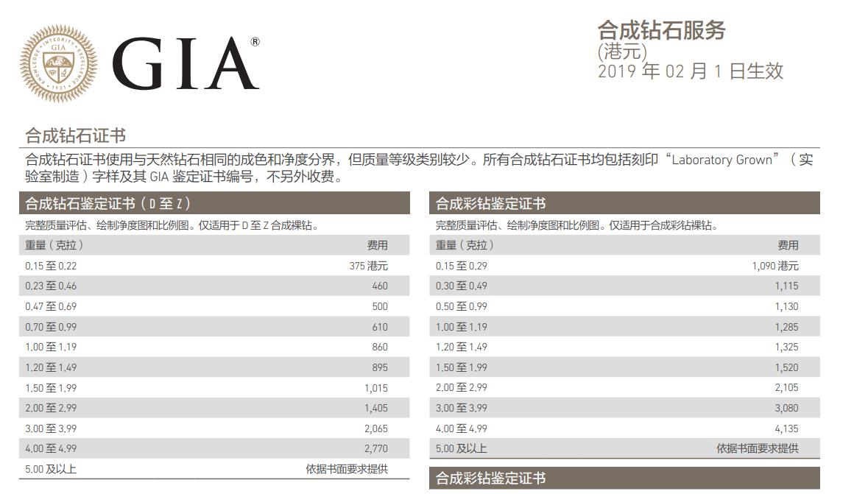Select the 1,015 fee value
Image resolution: width=868 pixels, height=494 pixels.
pos(376,388)
